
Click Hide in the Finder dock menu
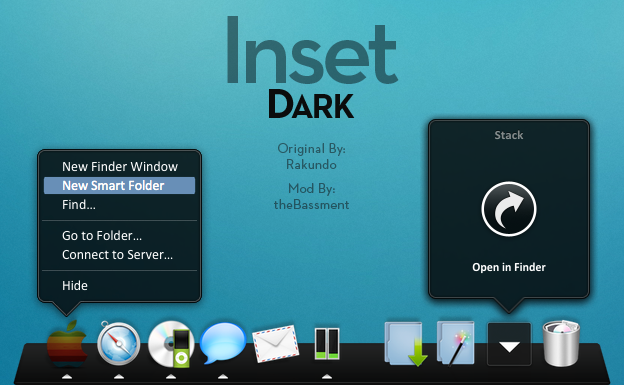119,285
